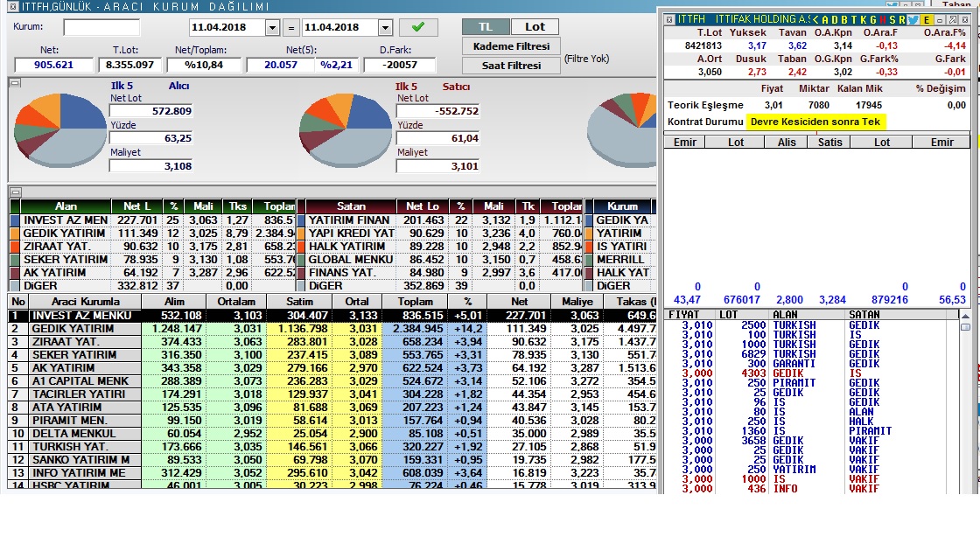The image size is (980, 537).
Task: Click the detach arrow icon in ITTFH titlebar
Action: (x=953, y=20)
